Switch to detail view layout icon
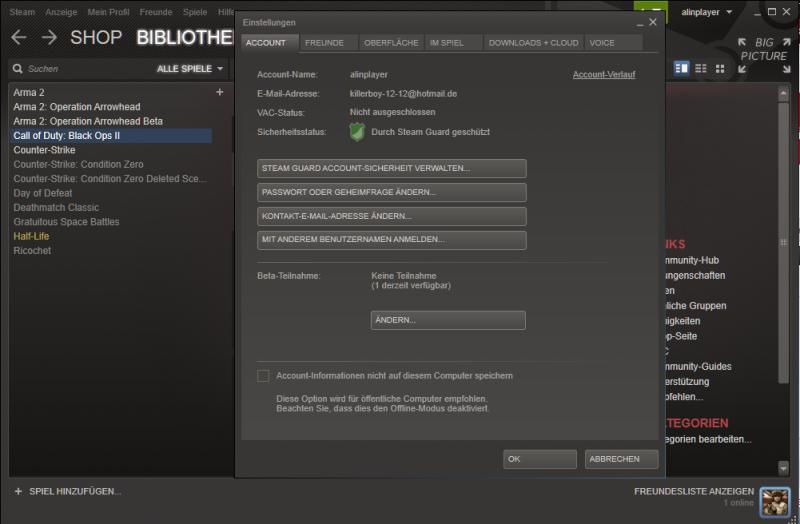This screenshot has width=800, height=524. pyautogui.click(x=682, y=68)
